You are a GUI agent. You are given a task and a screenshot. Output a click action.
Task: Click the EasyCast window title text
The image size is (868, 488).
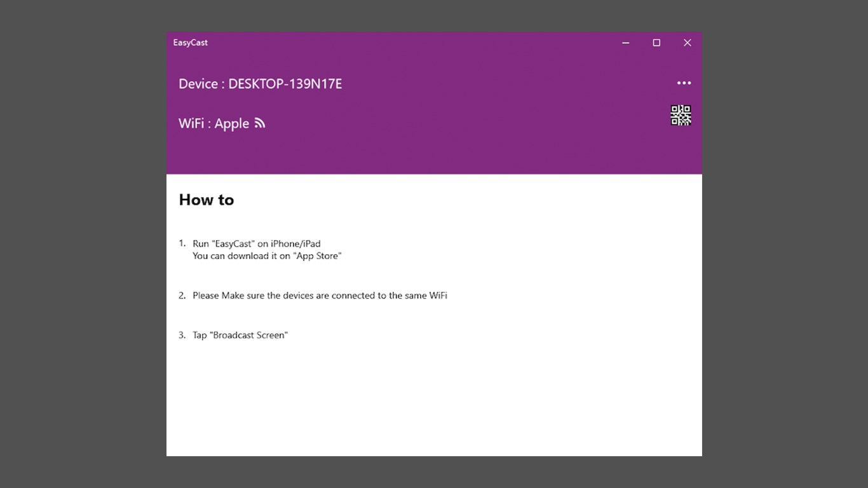191,43
